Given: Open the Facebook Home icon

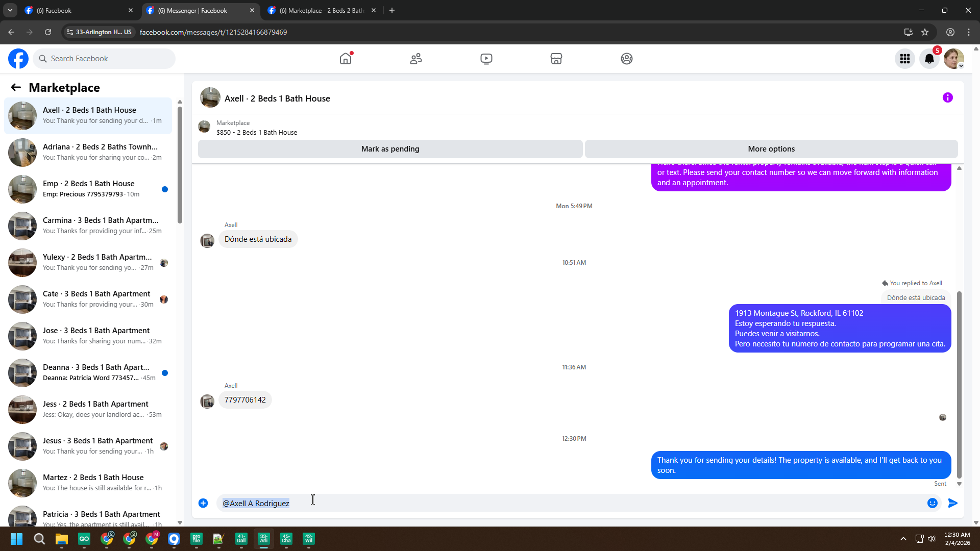Looking at the screenshot, I should coord(346,59).
